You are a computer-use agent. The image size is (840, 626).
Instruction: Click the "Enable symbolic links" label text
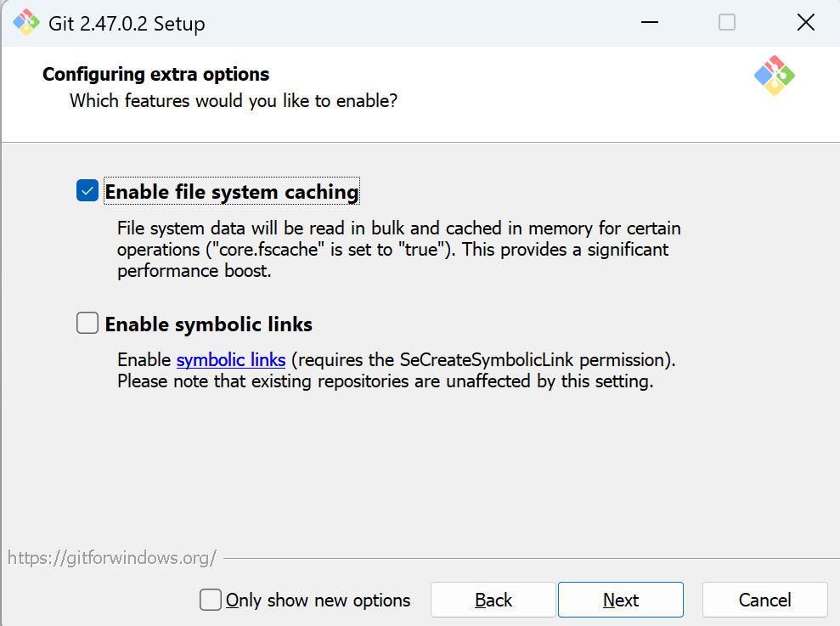208,324
